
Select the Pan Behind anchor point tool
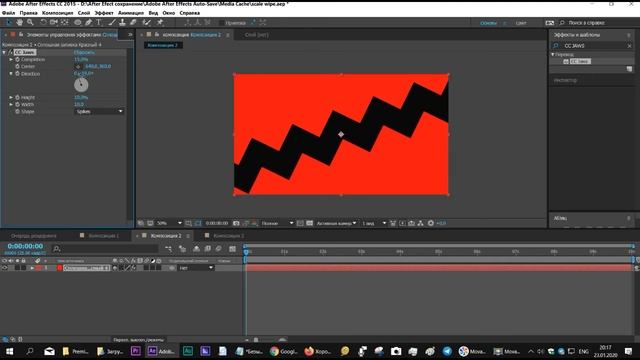click(64, 22)
